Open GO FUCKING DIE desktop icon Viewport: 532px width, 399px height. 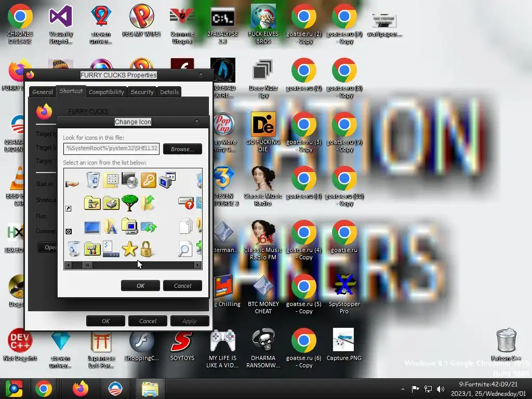[x=263, y=132]
